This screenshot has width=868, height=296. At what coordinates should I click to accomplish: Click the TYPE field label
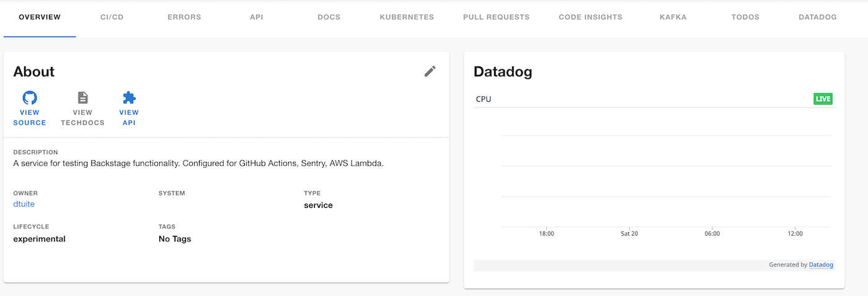click(312, 194)
